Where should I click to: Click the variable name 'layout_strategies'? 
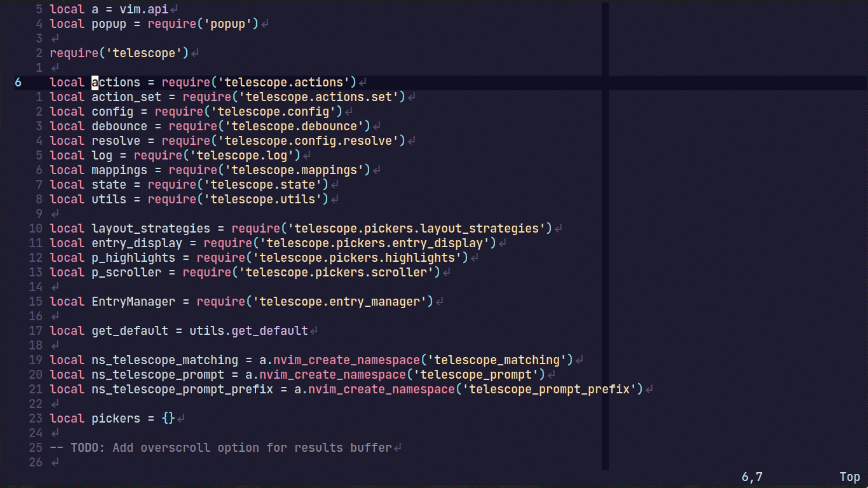(x=151, y=229)
